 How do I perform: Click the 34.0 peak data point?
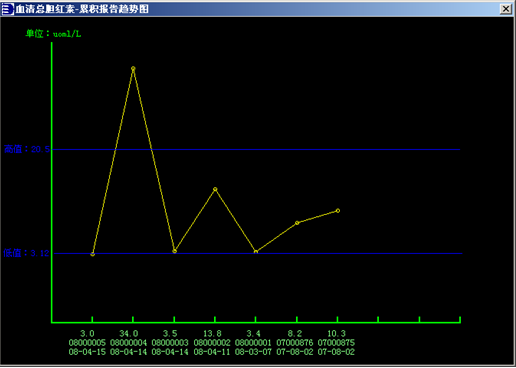(133, 69)
